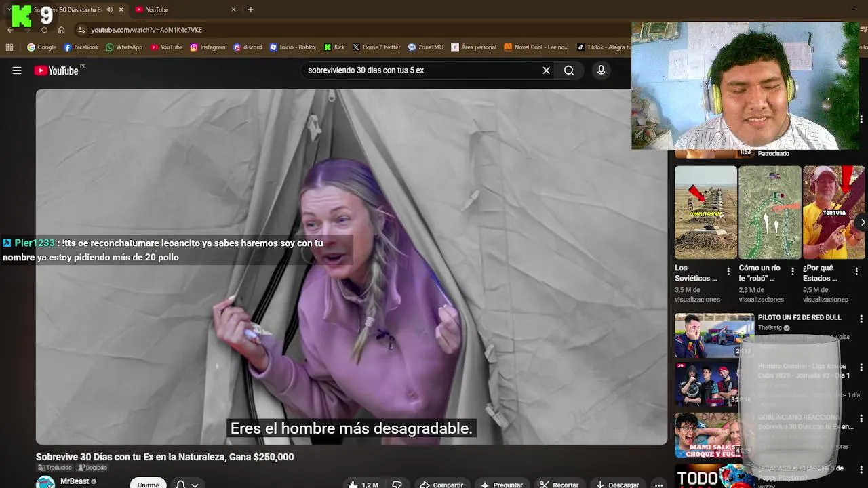Open the MrBeast channel avatar
The image size is (868, 488).
[x=45, y=483]
